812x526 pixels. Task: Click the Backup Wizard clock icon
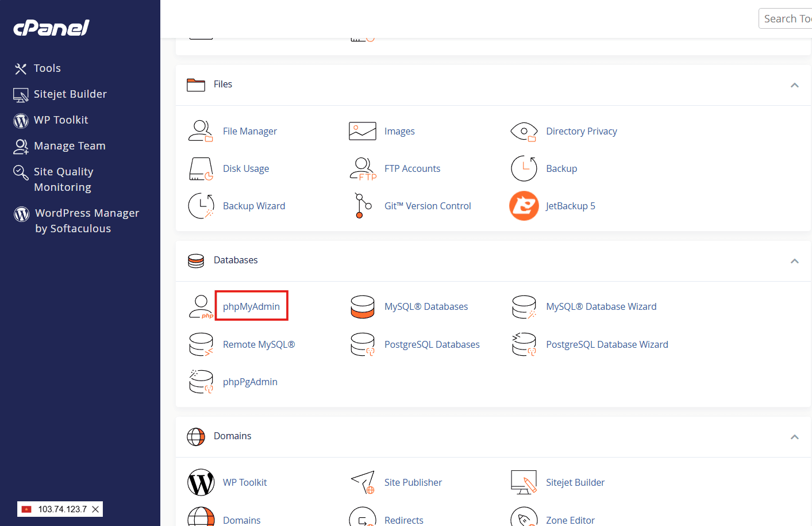click(x=201, y=205)
